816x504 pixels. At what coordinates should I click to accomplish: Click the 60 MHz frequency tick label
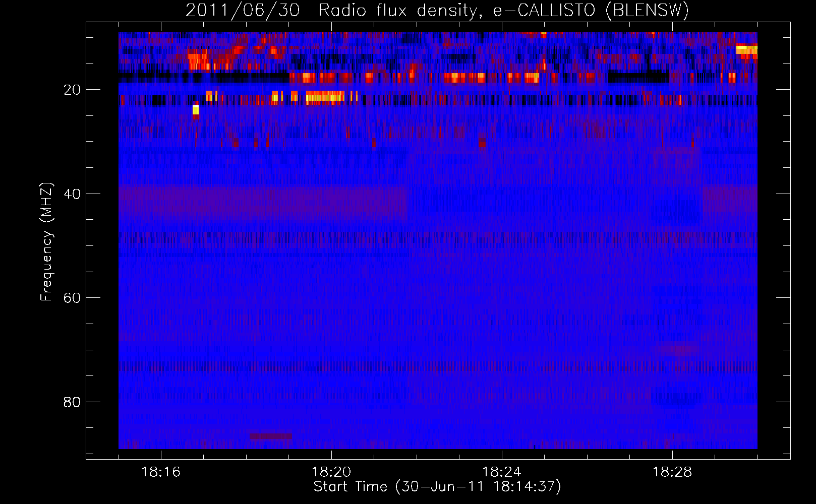72,298
